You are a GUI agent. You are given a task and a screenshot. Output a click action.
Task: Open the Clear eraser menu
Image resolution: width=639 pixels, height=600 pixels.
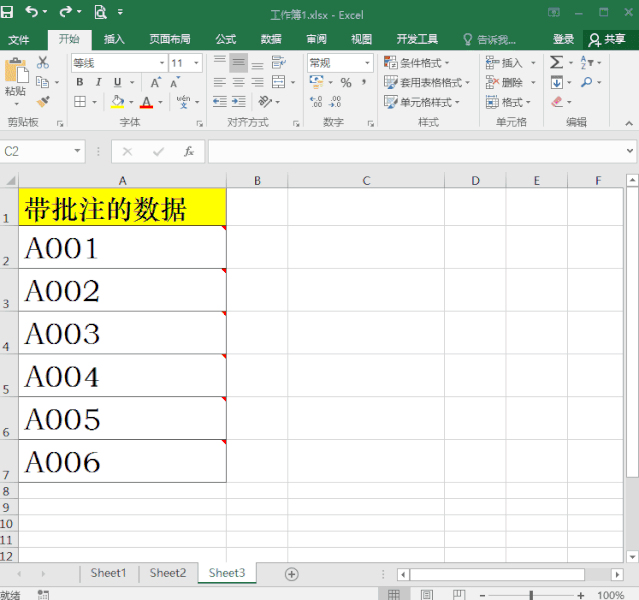point(557,101)
